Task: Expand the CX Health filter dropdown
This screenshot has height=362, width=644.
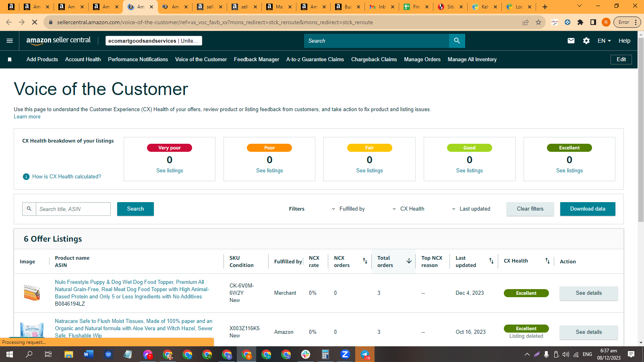Action: pos(408,209)
